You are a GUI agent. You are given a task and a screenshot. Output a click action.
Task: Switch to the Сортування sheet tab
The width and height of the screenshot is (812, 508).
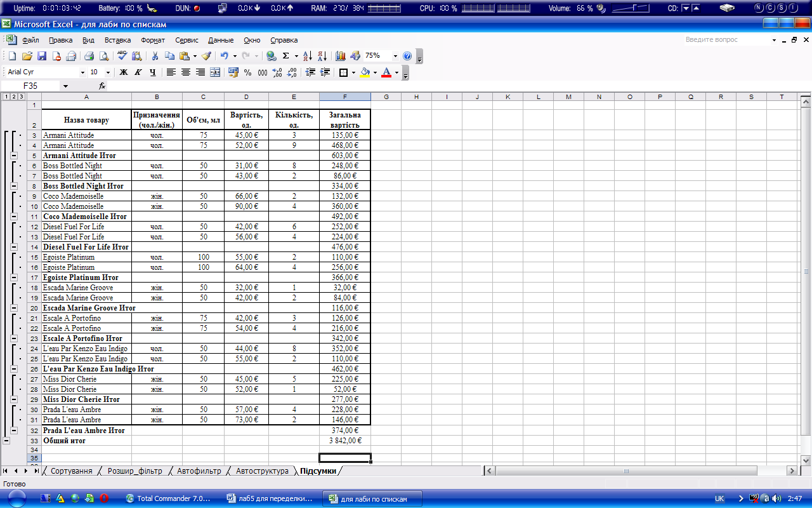click(71, 471)
